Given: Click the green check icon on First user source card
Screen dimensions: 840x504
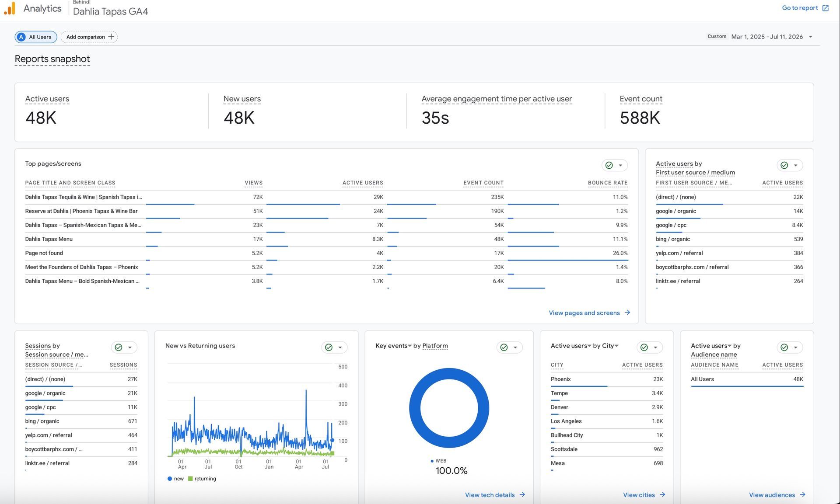Looking at the screenshot, I should [784, 165].
